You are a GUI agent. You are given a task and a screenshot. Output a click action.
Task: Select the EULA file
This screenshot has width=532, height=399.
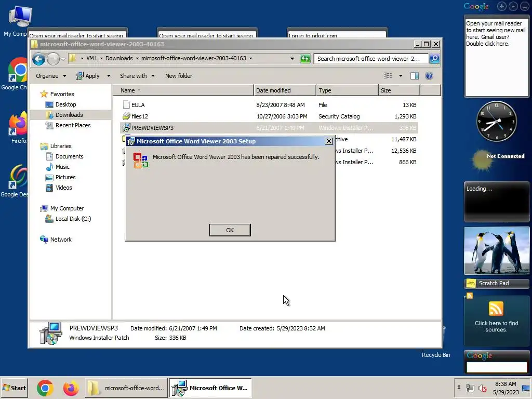tap(270, 105)
